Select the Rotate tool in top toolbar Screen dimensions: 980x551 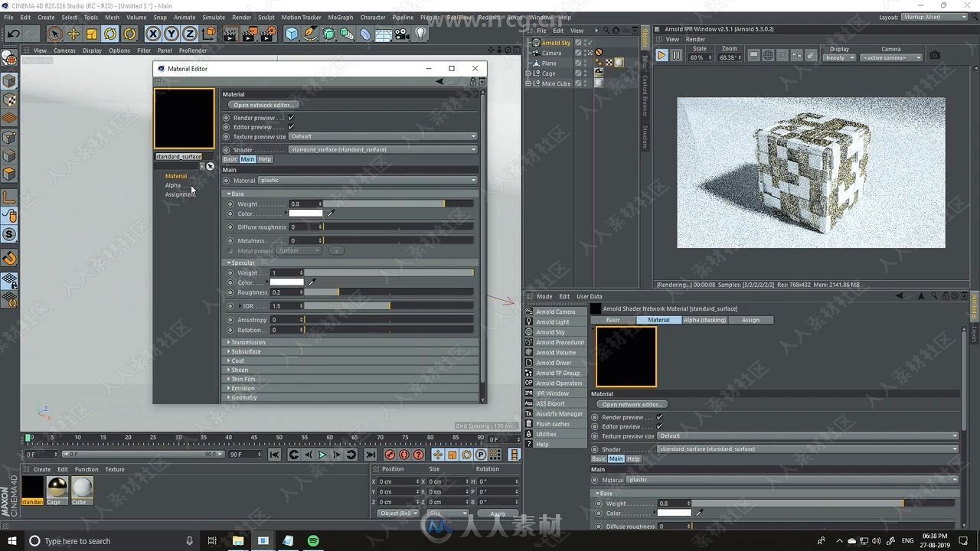pos(110,34)
